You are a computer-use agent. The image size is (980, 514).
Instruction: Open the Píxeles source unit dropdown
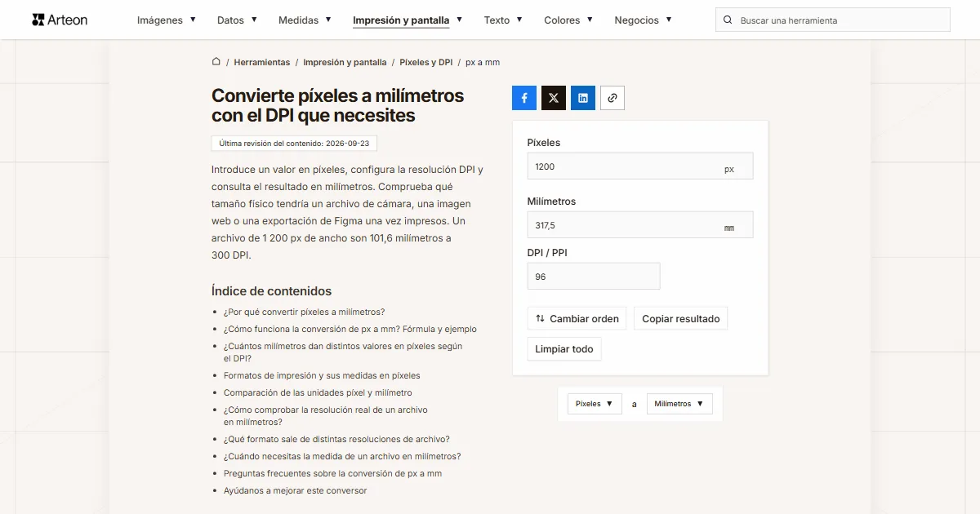click(595, 404)
